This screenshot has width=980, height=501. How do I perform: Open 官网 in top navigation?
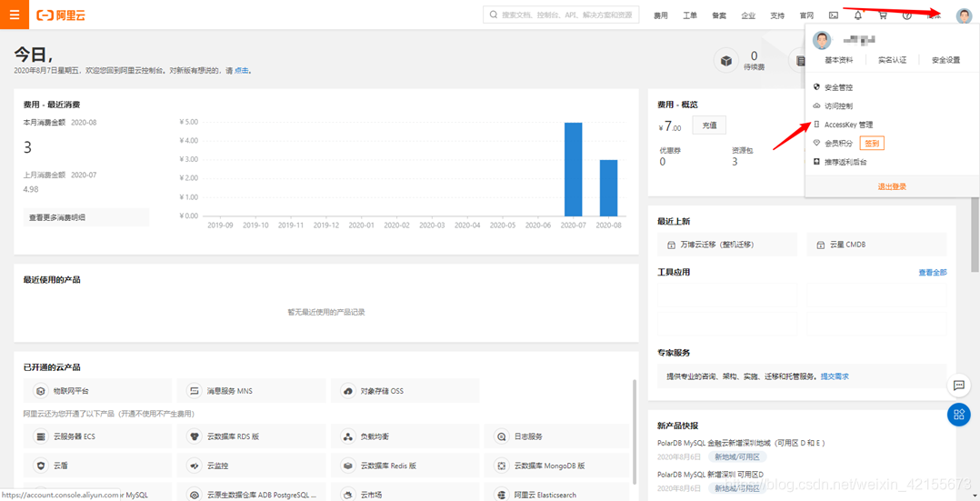tap(806, 15)
